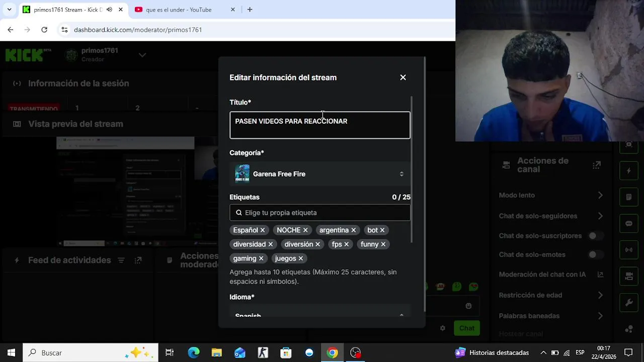Edit the stream title text field
The height and width of the screenshot is (362, 644).
320,125
